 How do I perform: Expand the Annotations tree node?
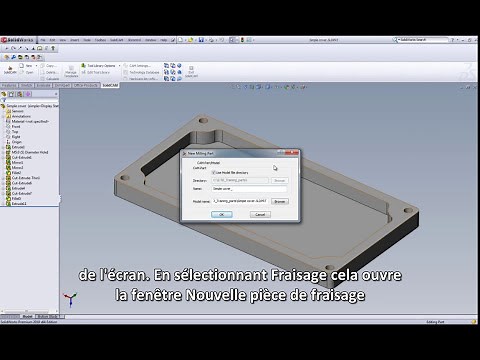[3, 116]
